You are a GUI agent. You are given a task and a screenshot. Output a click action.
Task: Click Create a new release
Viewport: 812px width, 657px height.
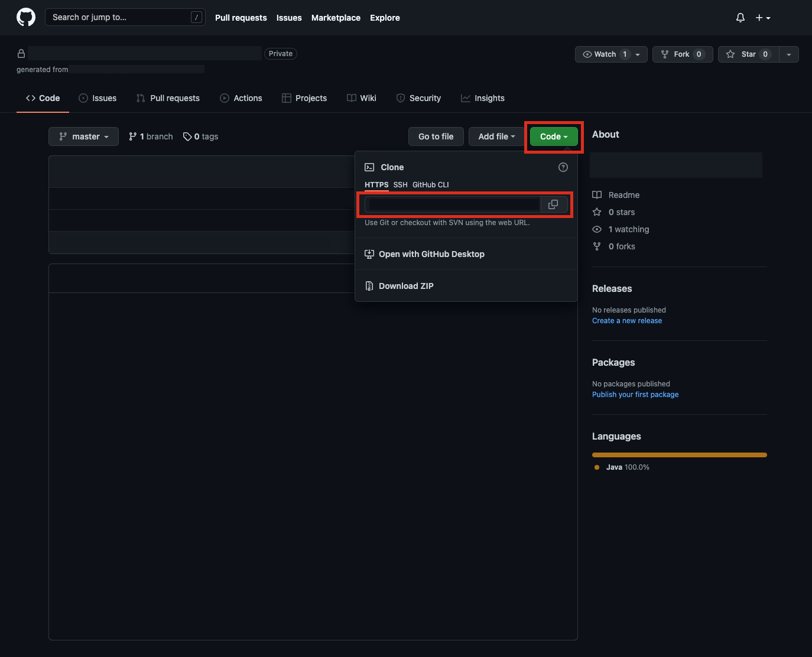pyautogui.click(x=627, y=321)
